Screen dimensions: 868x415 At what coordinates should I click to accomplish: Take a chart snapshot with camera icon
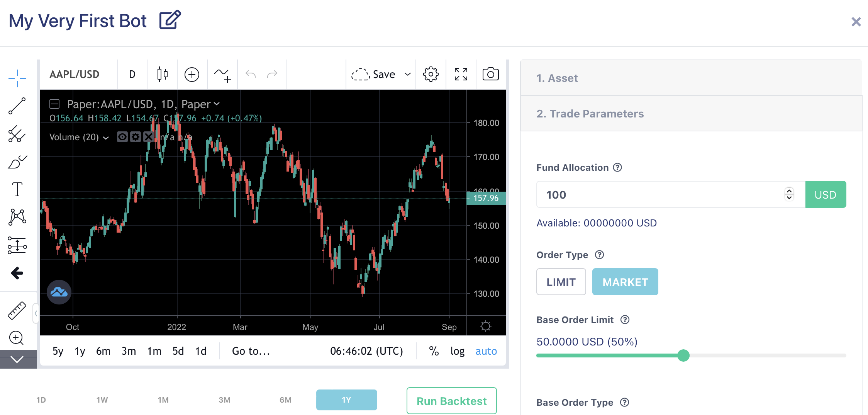[490, 74]
